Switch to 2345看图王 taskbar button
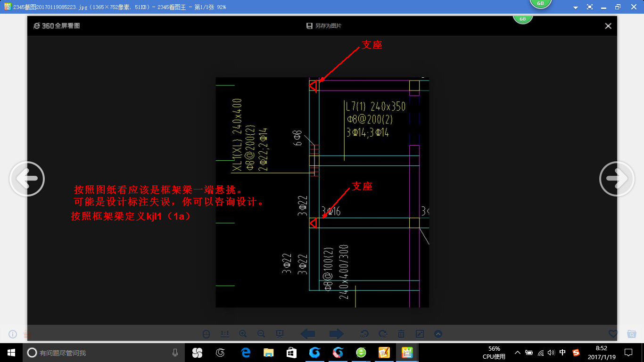Screen dimensions: 644x362 (x=407, y=353)
